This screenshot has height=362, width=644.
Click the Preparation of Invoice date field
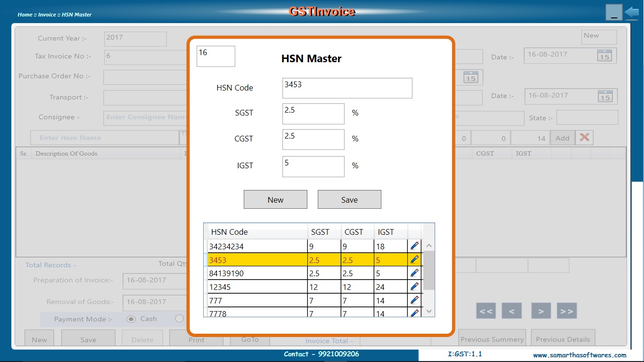[156, 281]
